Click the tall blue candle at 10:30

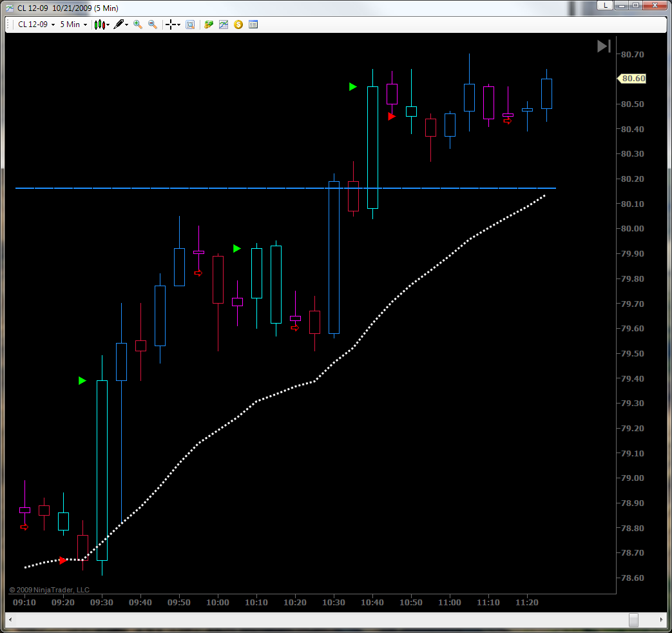click(x=334, y=257)
